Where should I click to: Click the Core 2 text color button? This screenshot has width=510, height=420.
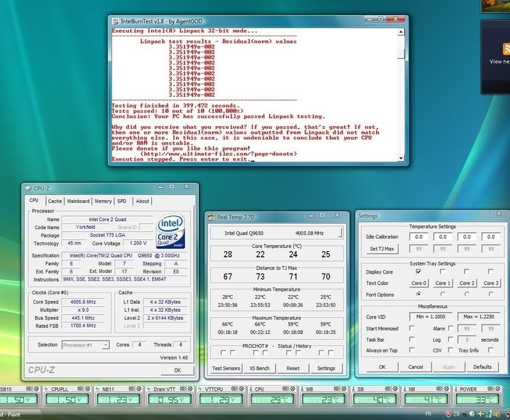point(467,283)
